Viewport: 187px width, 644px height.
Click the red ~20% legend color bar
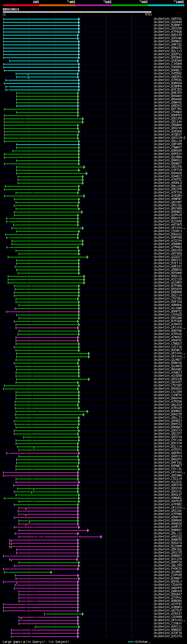tap(21, 5)
